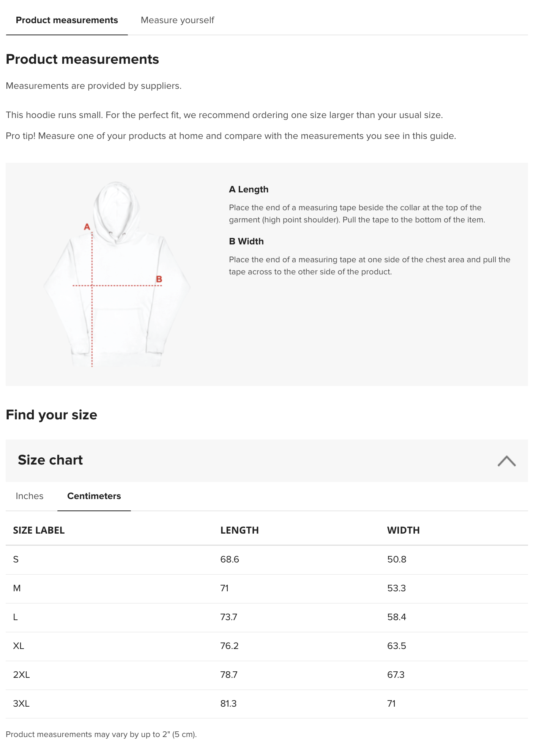Click the LENGTH column header
Image resolution: width=536 pixels, height=756 pixels.
(x=240, y=530)
